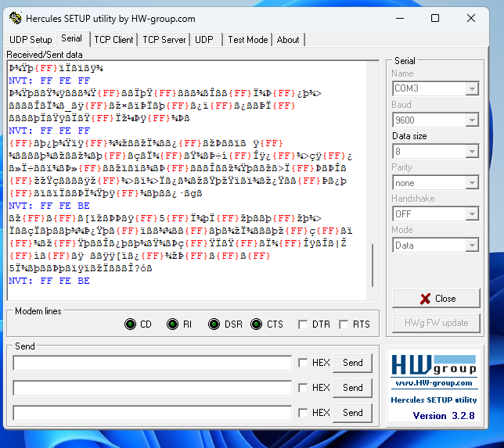
Task: Click the red X icon on Close button
Action: click(x=425, y=299)
